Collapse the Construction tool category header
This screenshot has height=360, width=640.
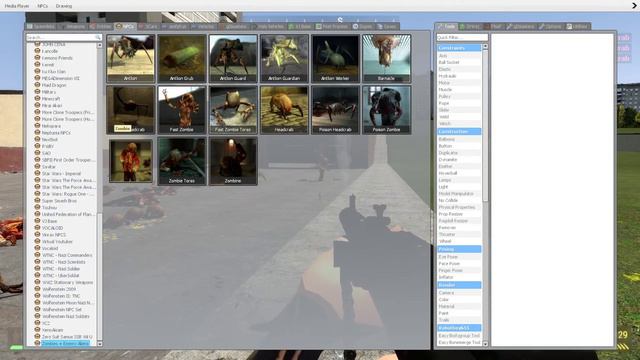pyautogui.click(x=459, y=131)
